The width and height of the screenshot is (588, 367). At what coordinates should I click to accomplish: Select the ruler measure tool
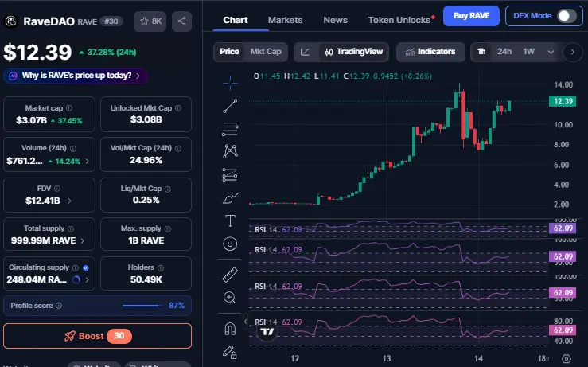[230, 275]
